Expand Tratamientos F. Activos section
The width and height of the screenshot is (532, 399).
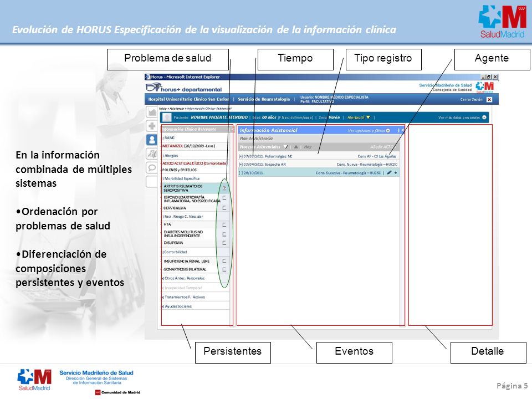click(163, 297)
